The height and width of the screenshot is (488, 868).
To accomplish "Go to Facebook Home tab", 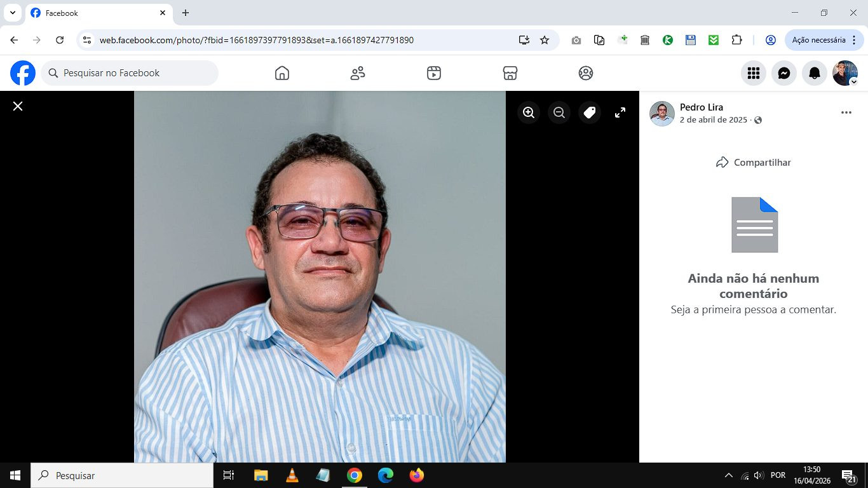I will (282, 73).
